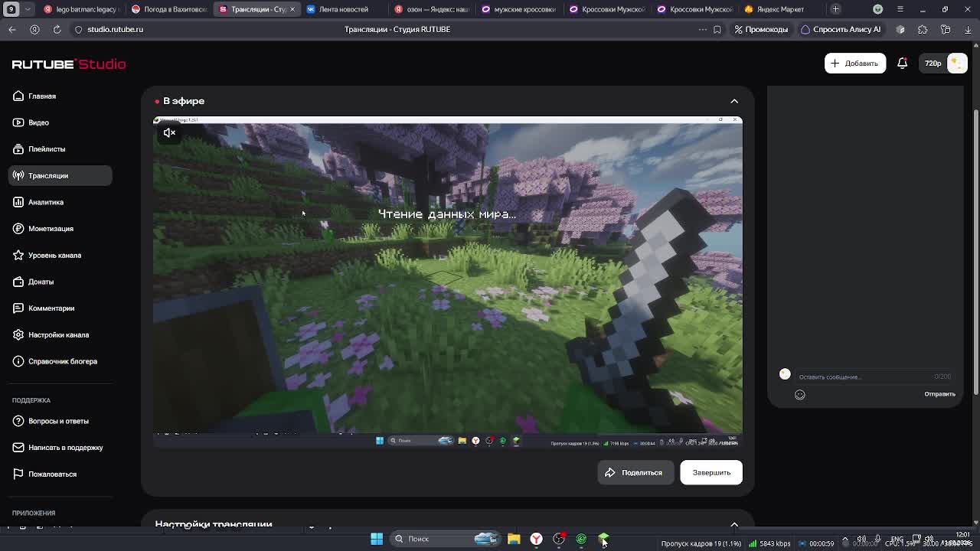Screen dimensions: 980x551
Task: Click the studio.rutube.ru address bar
Action: (x=115, y=29)
